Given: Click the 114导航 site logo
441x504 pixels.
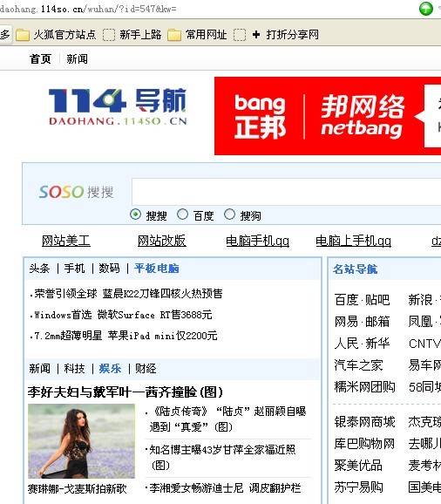Looking at the screenshot, I should pos(118,106).
